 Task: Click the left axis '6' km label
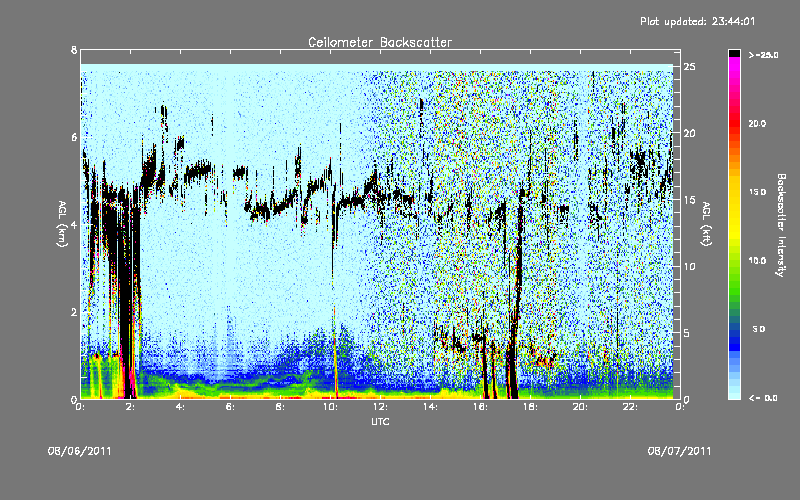(74, 137)
